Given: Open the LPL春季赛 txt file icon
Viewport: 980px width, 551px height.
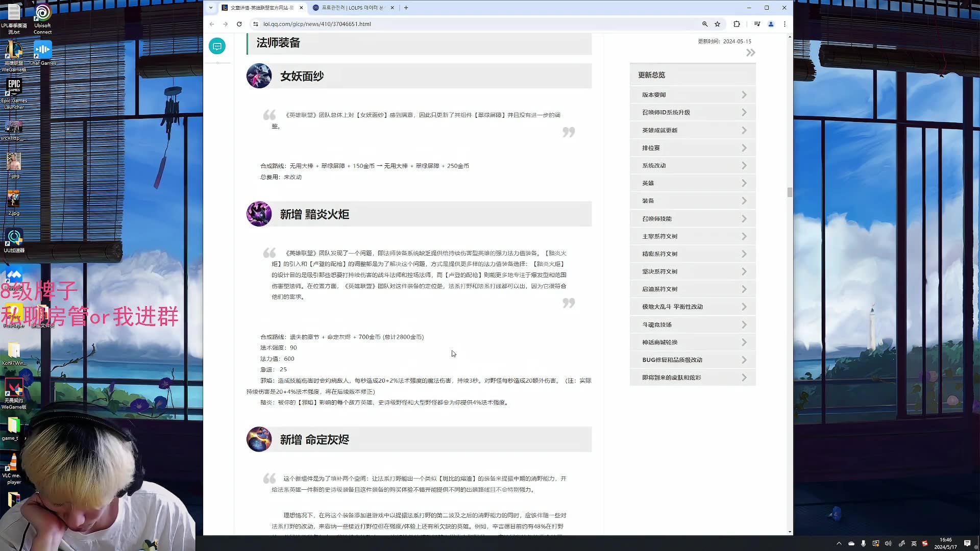Looking at the screenshot, I should (x=14, y=19).
